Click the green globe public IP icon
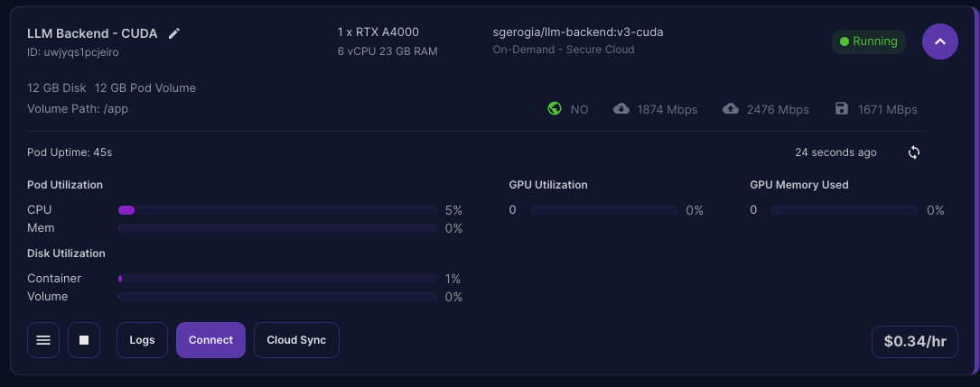The image size is (980, 387). 555,108
